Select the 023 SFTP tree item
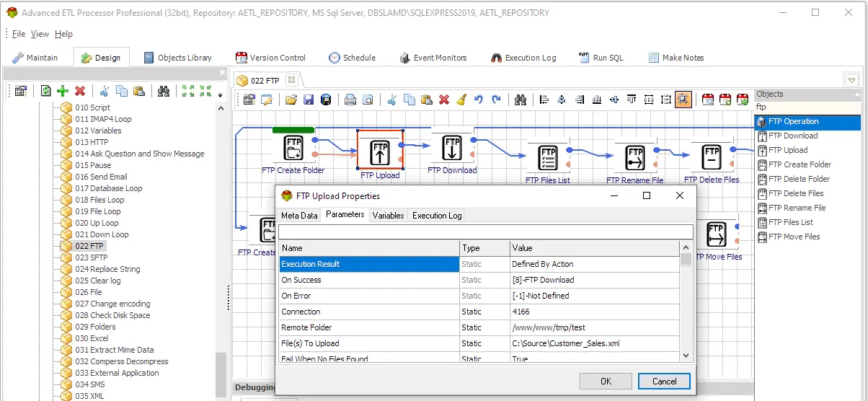The width and height of the screenshot is (868, 401). [x=91, y=257]
